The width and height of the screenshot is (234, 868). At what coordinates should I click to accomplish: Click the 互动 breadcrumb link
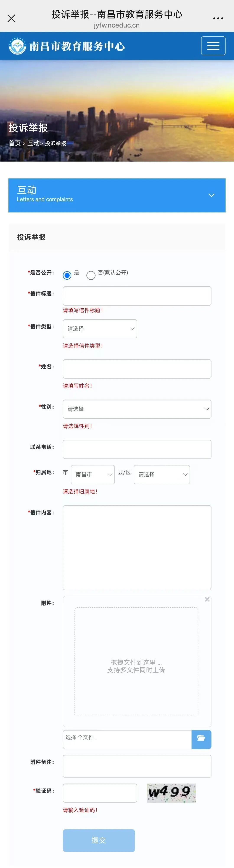pos(33,143)
